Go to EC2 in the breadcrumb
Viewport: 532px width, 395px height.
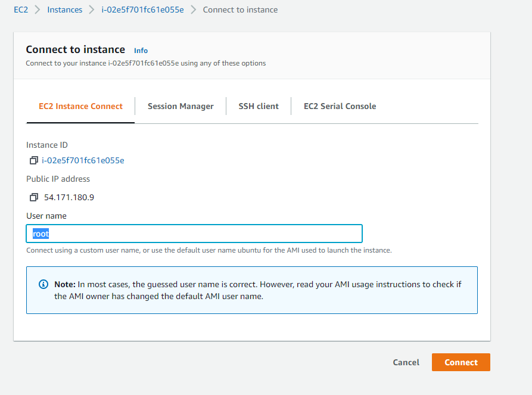click(21, 10)
